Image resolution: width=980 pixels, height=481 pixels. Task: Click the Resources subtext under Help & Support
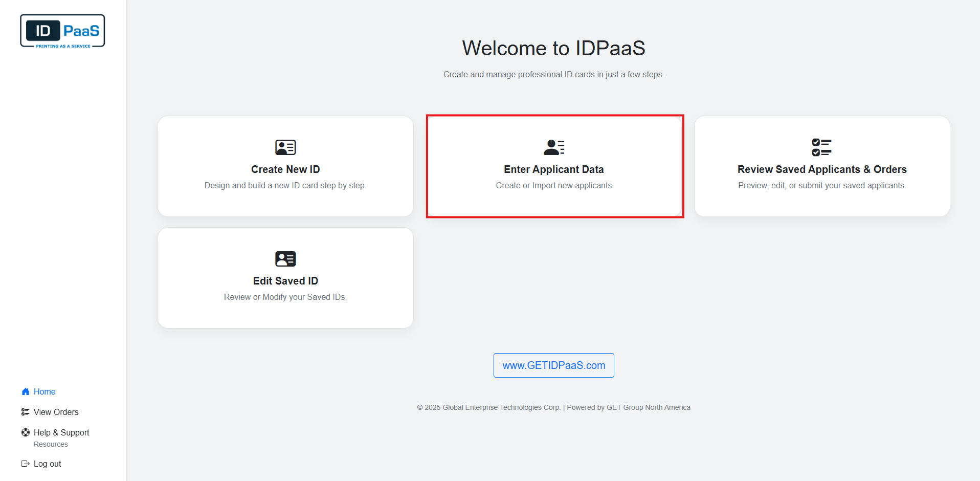[51, 444]
